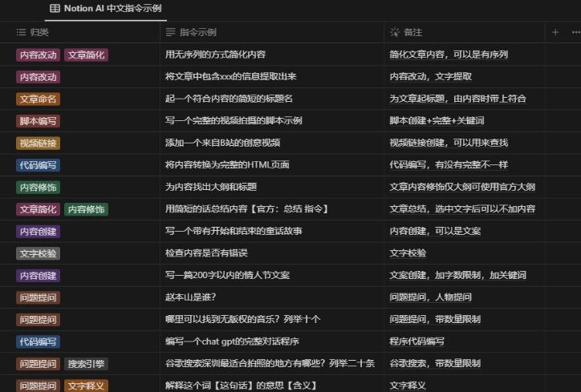Click the sparkle icon in 备注 header
The width and height of the screenshot is (581, 392).
tap(394, 32)
